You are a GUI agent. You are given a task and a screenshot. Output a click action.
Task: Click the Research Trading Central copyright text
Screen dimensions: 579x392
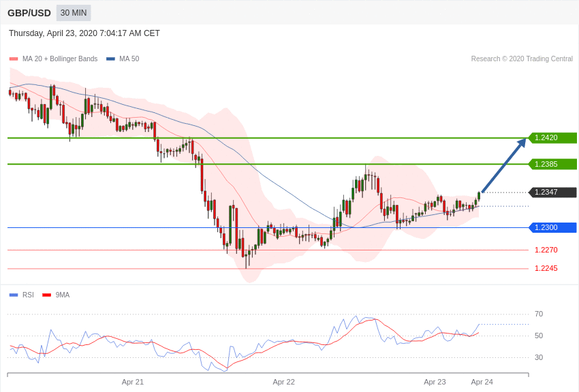(522, 59)
